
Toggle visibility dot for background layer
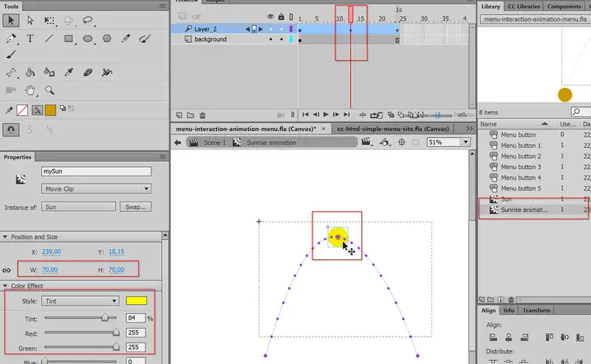pyautogui.click(x=270, y=40)
